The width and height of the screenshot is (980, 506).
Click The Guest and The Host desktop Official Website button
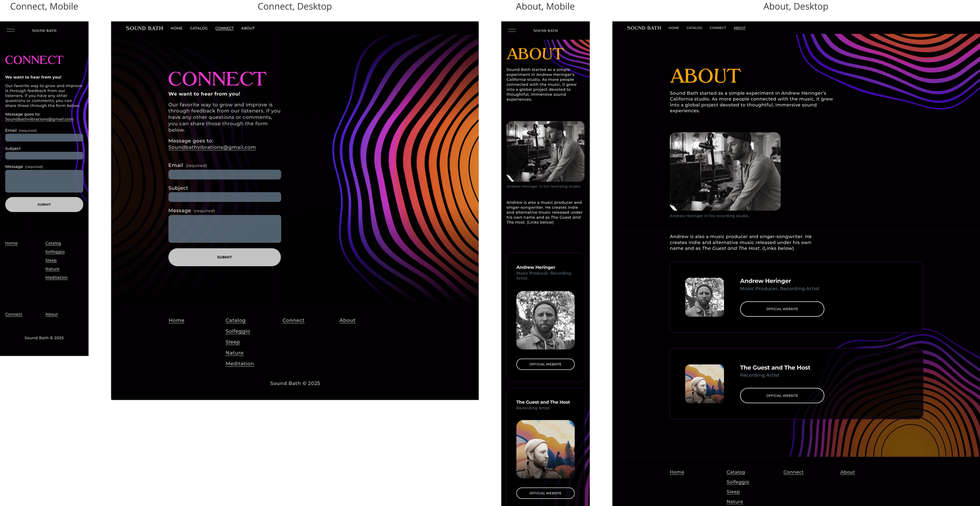click(782, 395)
